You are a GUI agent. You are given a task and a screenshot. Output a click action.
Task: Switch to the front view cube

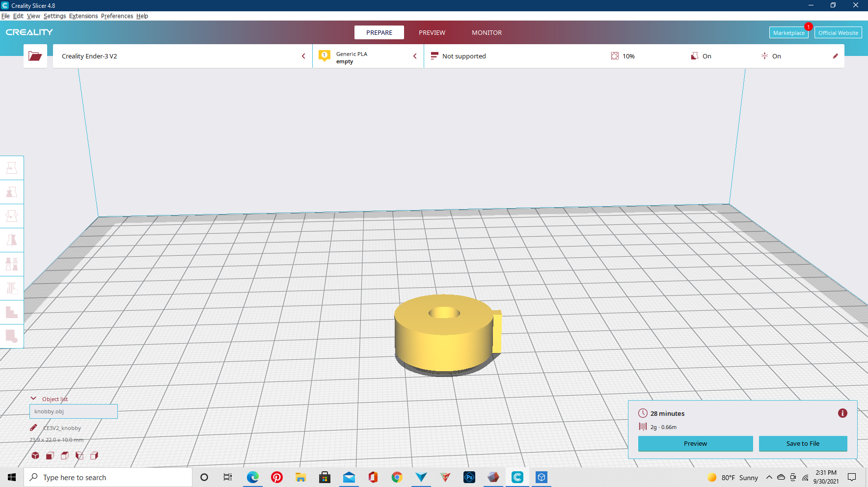pyautogui.click(x=50, y=456)
